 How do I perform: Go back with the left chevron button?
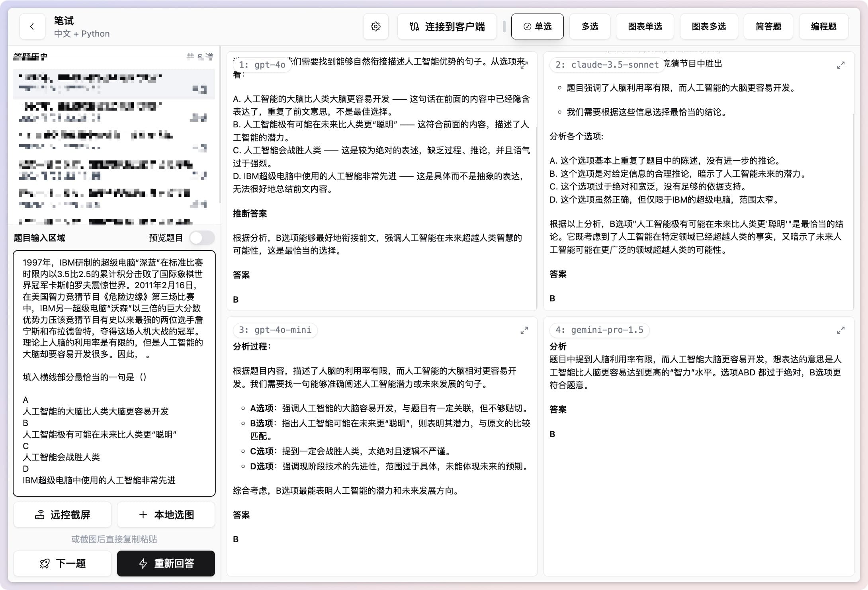[32, 27]
